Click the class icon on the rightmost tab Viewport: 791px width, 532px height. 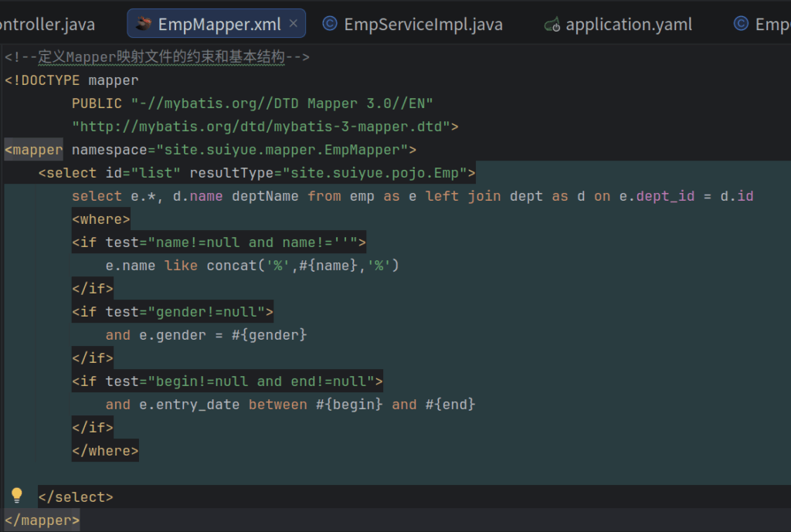(741, 24)
